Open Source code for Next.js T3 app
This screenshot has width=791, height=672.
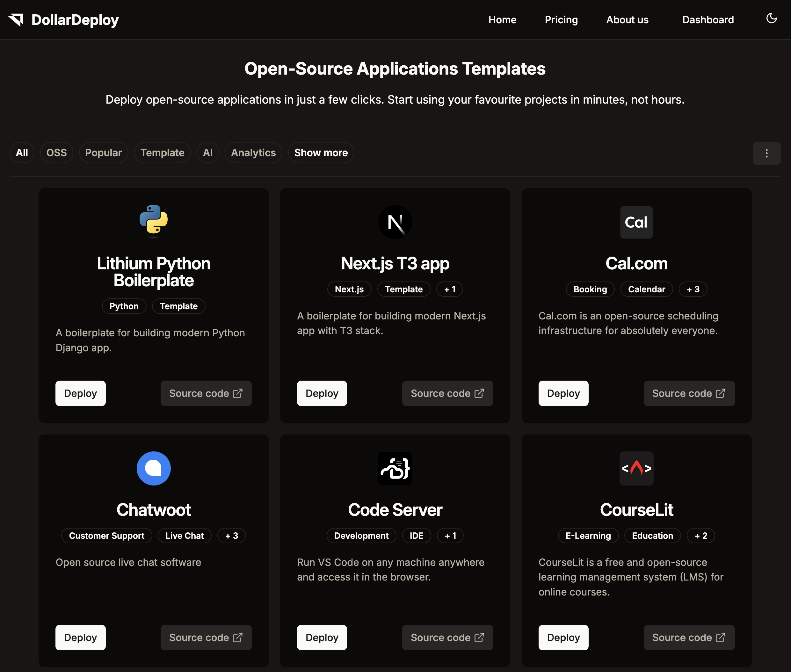coord(447,393)
